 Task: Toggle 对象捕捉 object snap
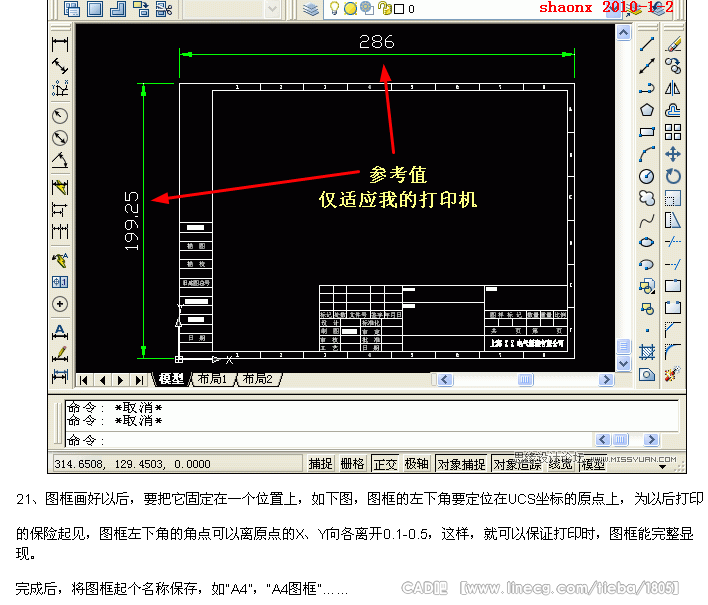click(461, 464)
